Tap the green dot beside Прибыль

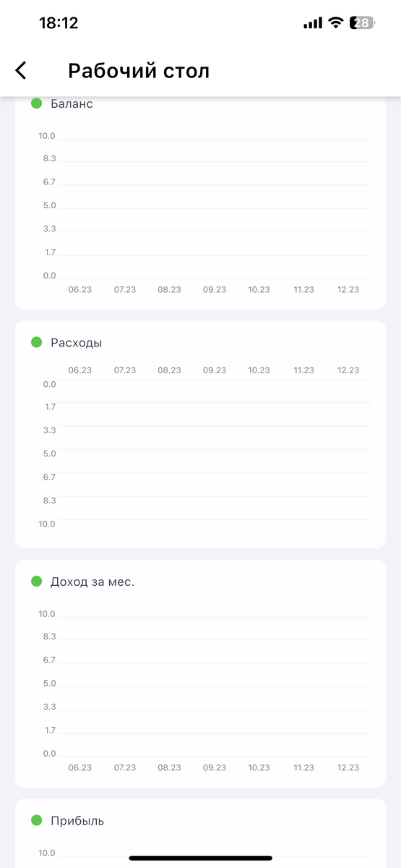(x=37, y=820)
